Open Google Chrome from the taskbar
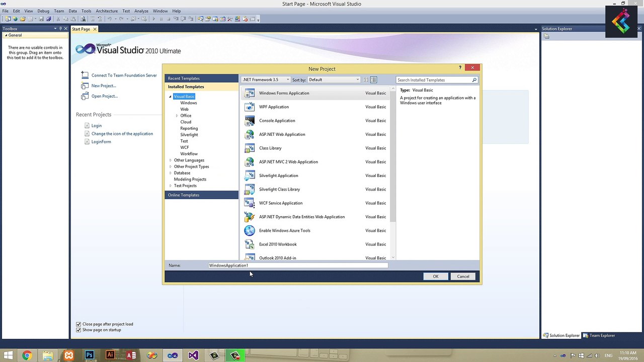This screenshot has width=644, height=362. (27, 355)
